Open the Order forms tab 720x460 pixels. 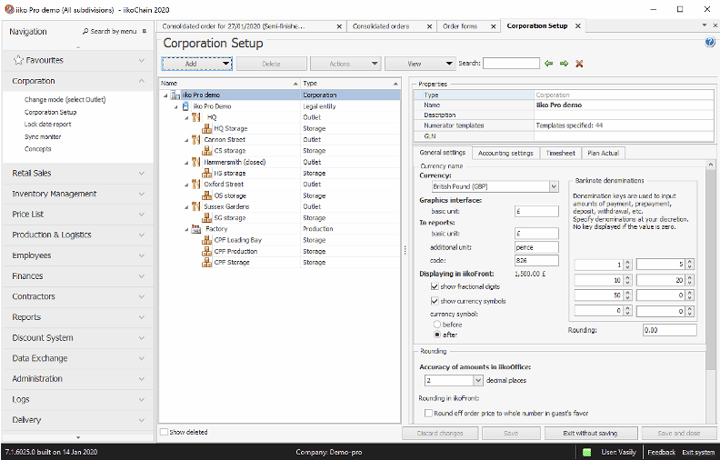pos(460,27)
